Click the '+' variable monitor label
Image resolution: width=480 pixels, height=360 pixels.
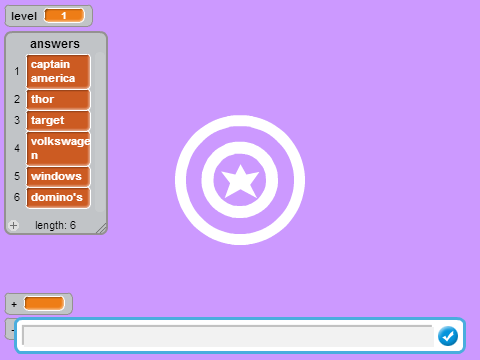tap(14, 304)
